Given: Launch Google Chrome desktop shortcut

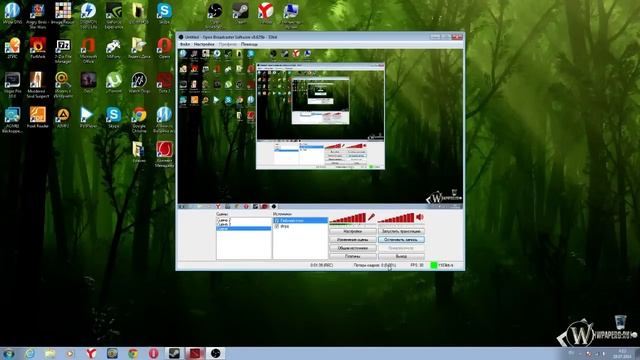Looking at the screenshot, I should click(139, 120).
